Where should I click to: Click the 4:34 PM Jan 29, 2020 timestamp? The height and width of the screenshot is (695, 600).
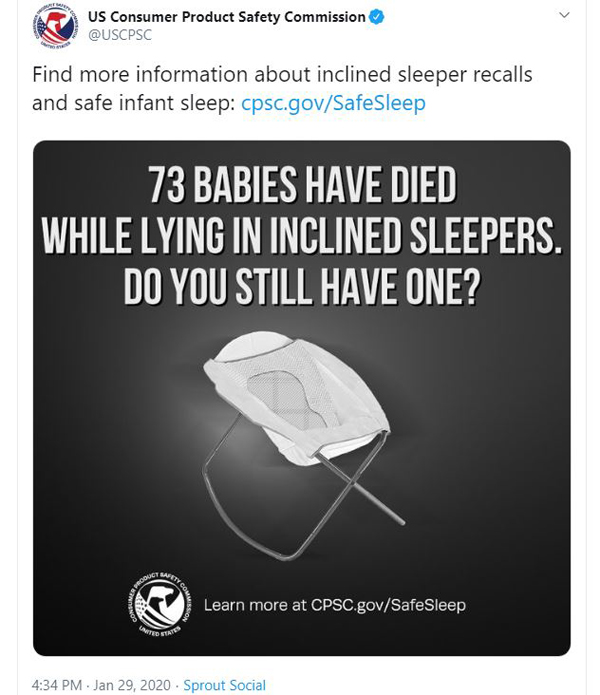coord(101,685)
